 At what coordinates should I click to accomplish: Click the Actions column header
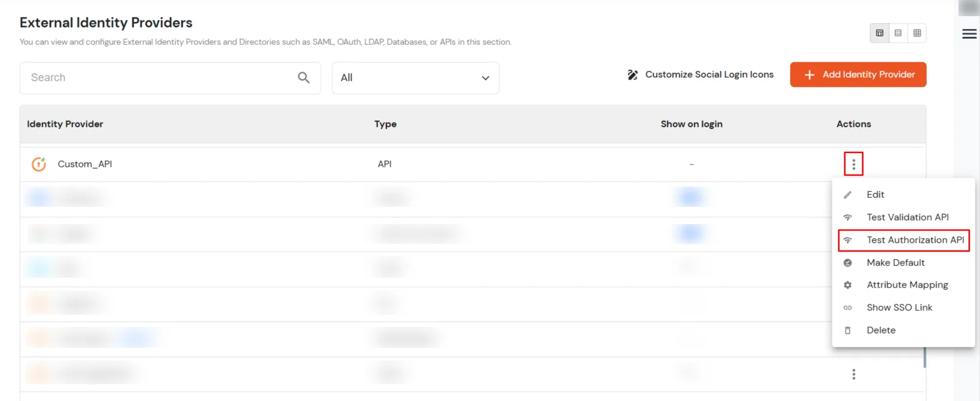point(854,124)
